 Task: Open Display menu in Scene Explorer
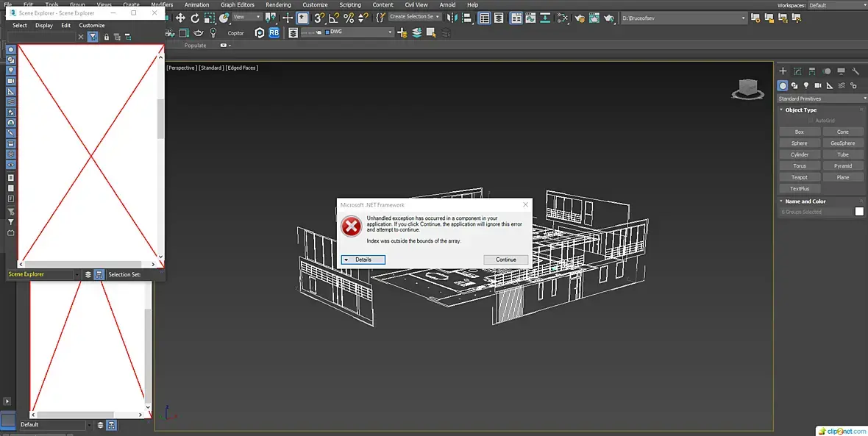[44, 25]
